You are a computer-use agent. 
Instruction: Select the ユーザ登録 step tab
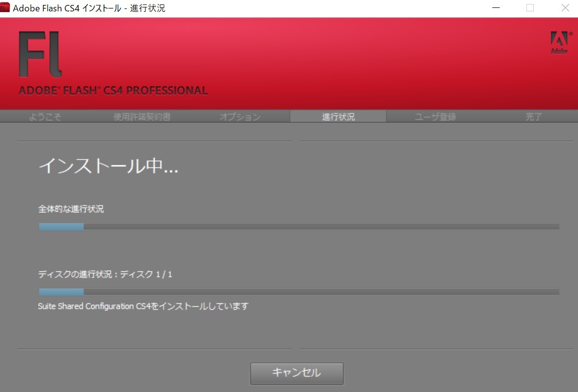click(435, 117)
